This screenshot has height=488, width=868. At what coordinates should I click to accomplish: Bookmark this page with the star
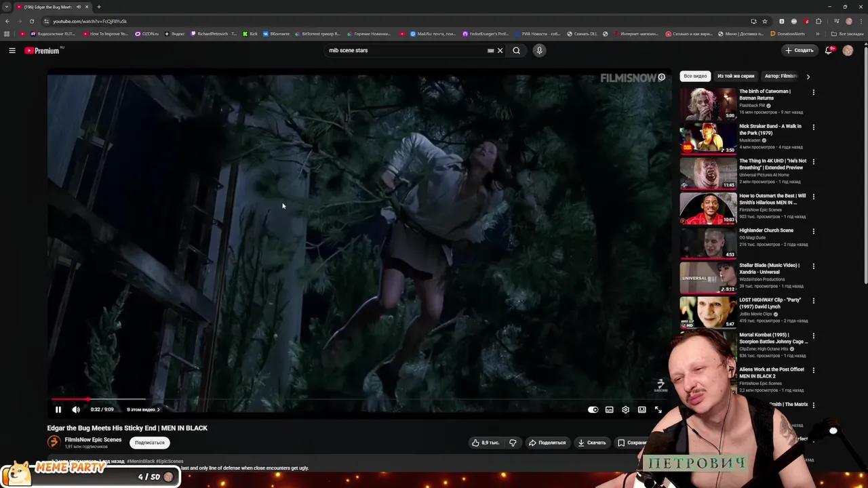tap(765, 21)
